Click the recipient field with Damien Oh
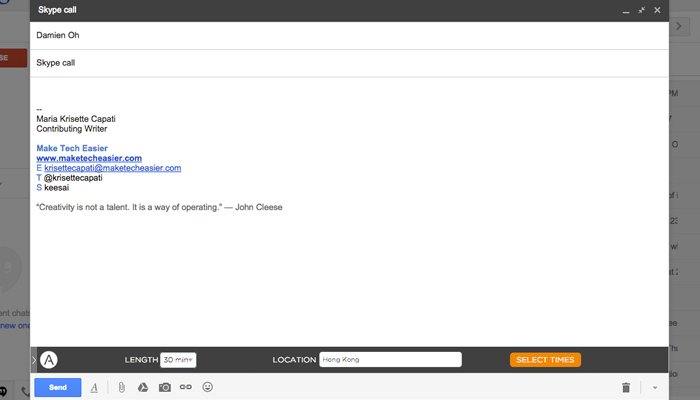Viewport: 700px width, 400px height. click(349, 35)
